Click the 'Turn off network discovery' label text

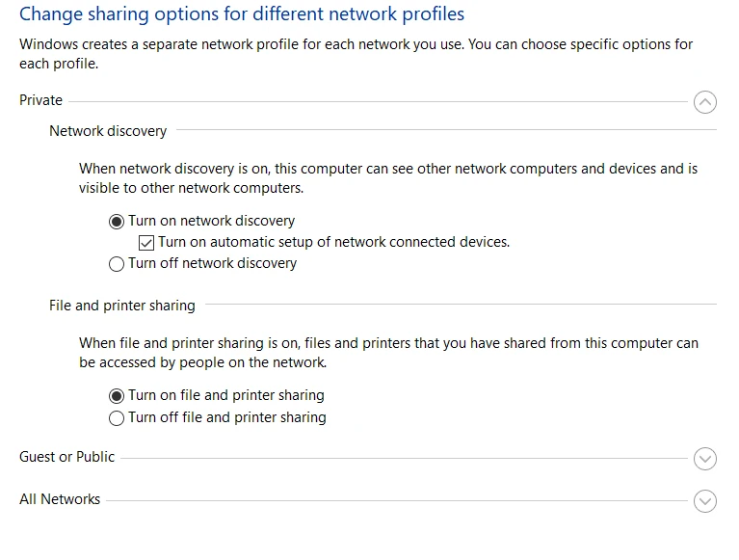[x=212, y=263]
